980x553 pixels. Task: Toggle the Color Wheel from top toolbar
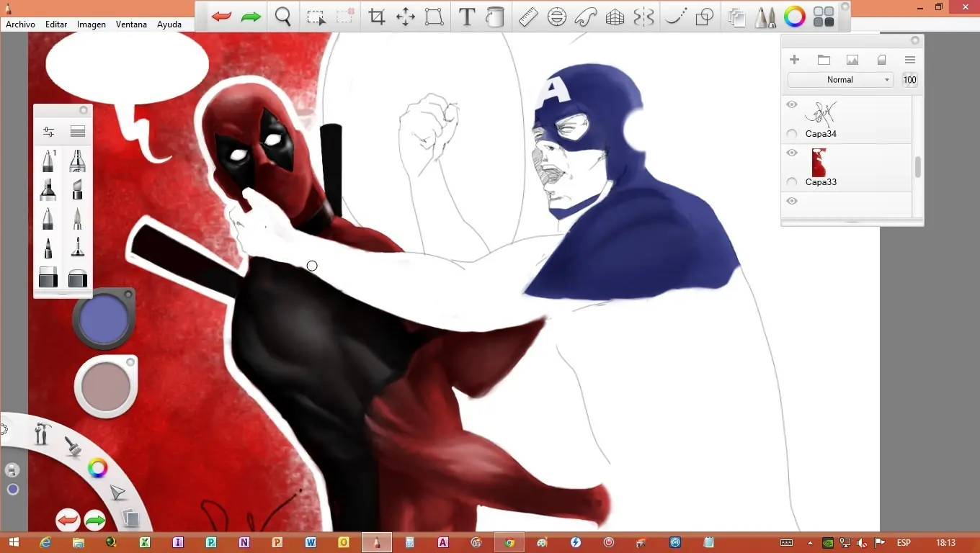coord(795,17)
